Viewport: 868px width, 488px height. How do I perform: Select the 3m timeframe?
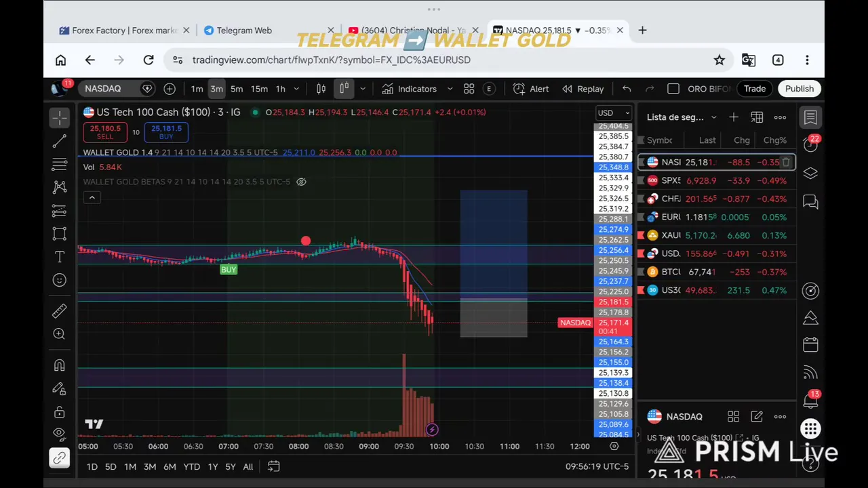point(216,89)
